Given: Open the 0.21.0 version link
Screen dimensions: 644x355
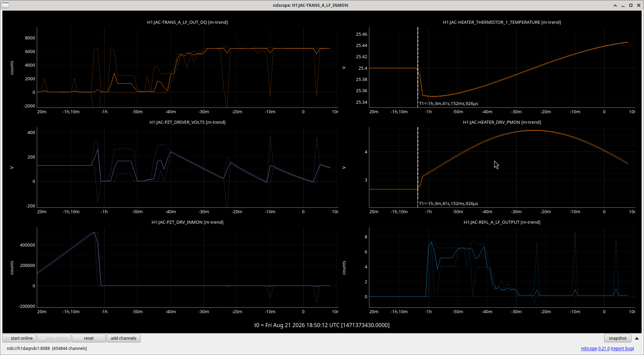Looking at the screenshot, I should 604,349.
